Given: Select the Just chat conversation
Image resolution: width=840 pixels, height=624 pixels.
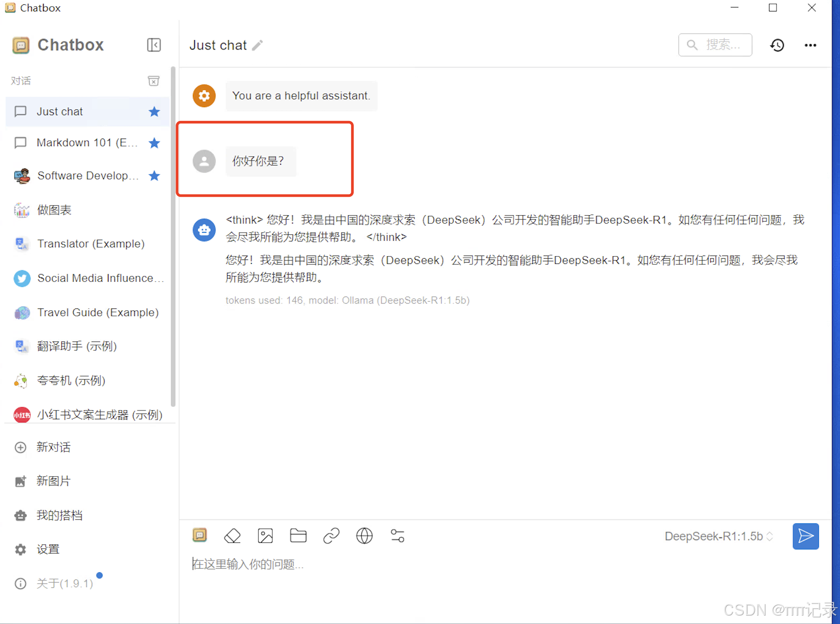Looking at the screenshot, I should coord(87,112).
